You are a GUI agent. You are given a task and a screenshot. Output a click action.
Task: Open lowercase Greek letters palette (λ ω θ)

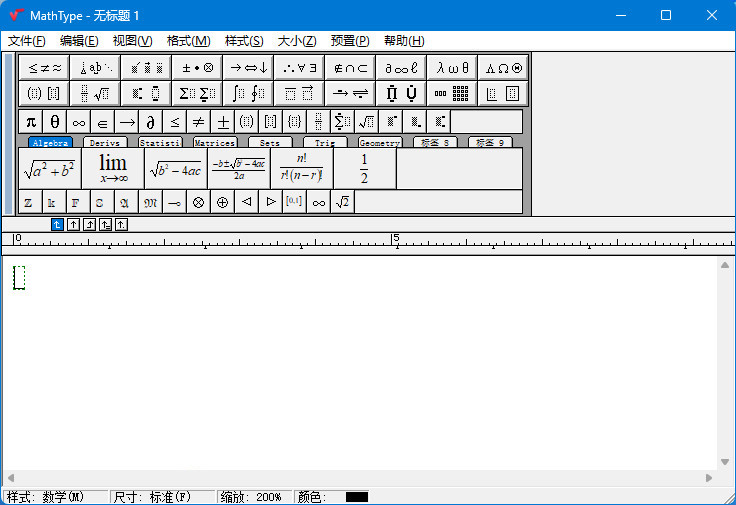click(452, 68)
